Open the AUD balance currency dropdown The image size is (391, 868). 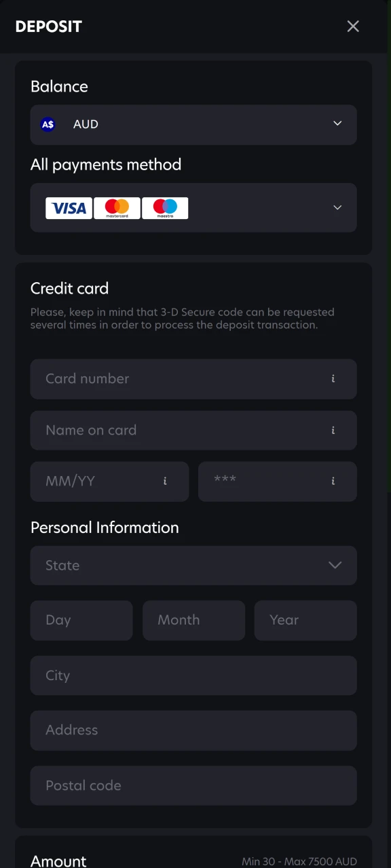[337, 124]
